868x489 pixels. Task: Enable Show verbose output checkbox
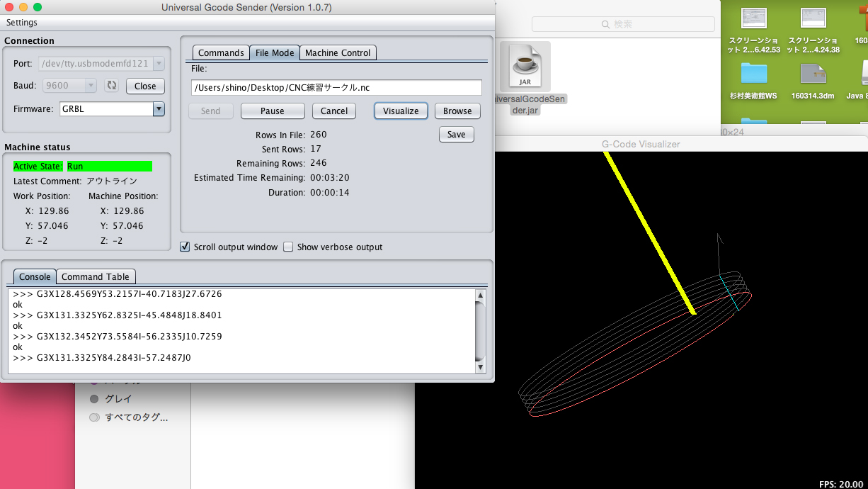(288, 247)
